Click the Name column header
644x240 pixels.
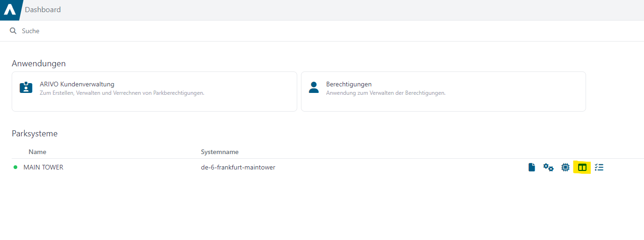point(37,152)
